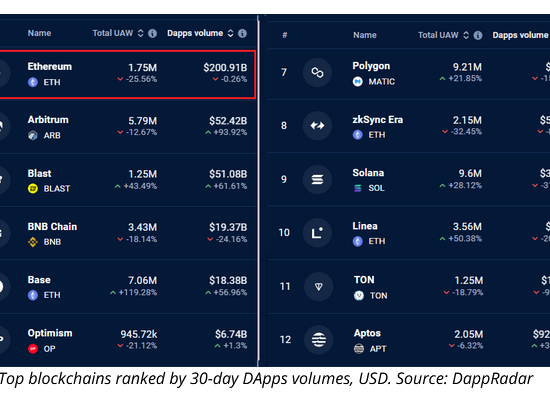
Task: Select Blast's $51.08B volume value
Action: (x=228, y=174)
